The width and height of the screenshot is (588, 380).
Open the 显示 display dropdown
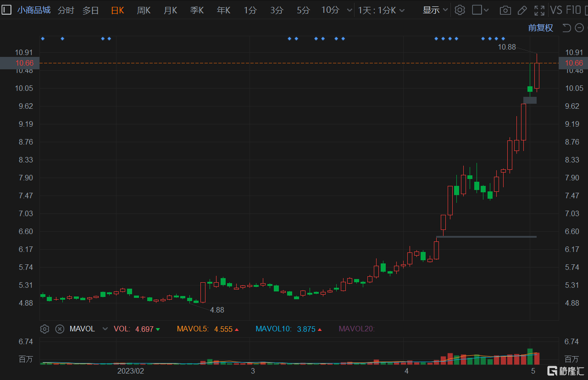pyautogui.click(x=435, y=10)
